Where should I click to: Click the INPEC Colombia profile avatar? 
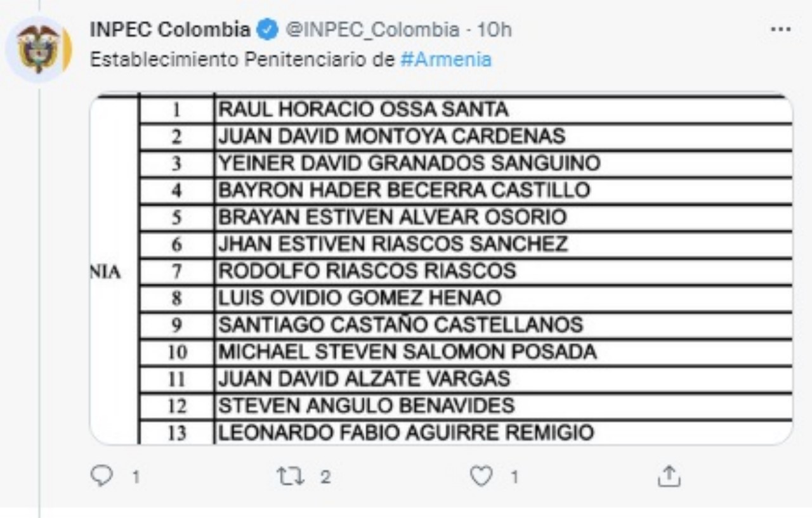(x=38, y=49)
